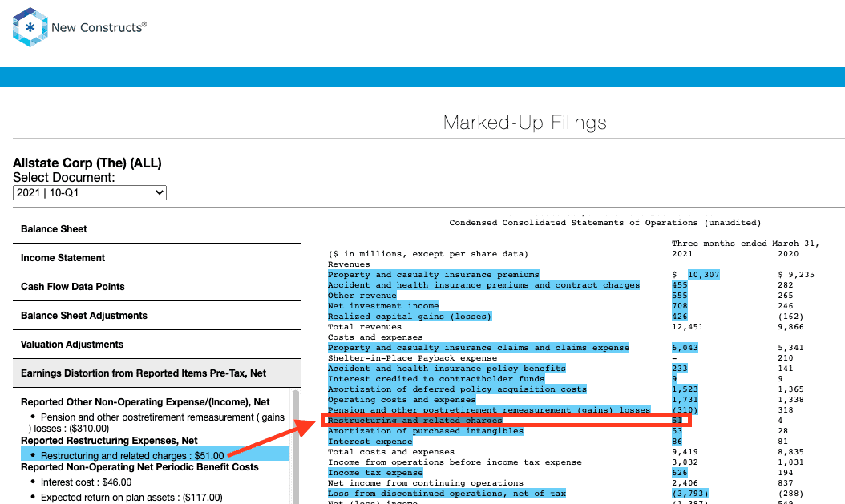
Task: Open the Cash Flow Data Points section
Action: [157, 287]
